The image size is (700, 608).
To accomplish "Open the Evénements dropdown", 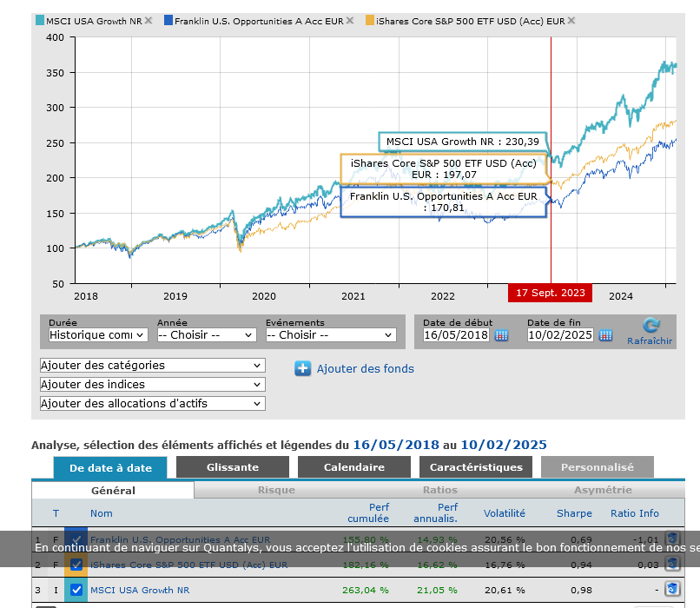I will [x=331, y=334].
